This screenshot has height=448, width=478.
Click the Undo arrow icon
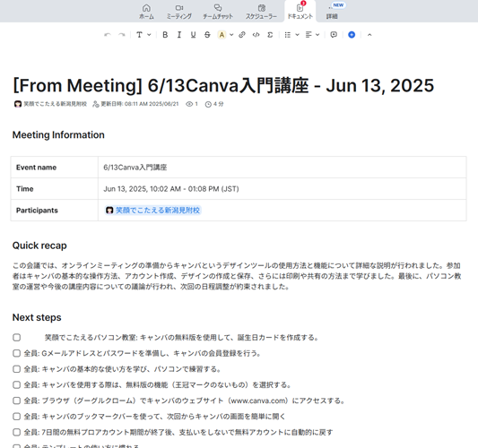[108, 35]
